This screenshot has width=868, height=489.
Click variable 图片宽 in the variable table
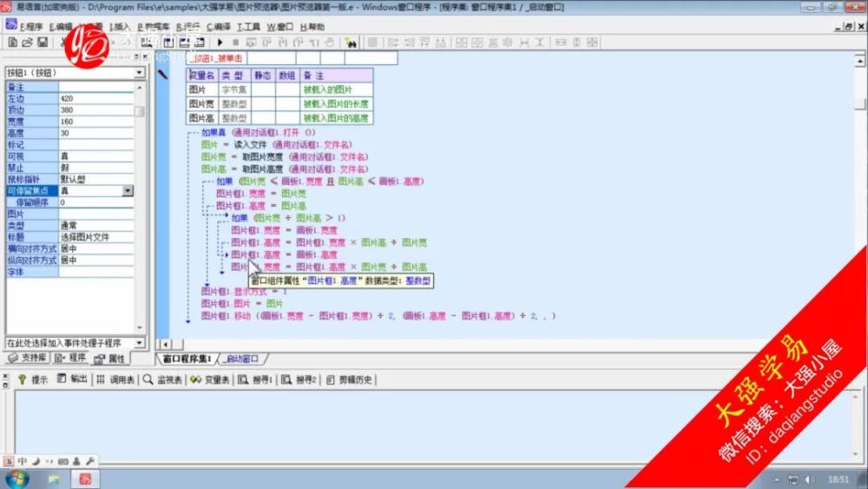pos(201,103)
